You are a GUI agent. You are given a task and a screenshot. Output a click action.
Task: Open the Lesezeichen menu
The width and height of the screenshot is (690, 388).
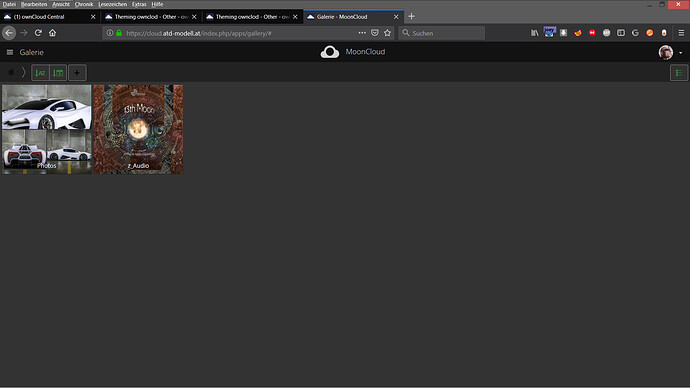(x=113, y=4)
